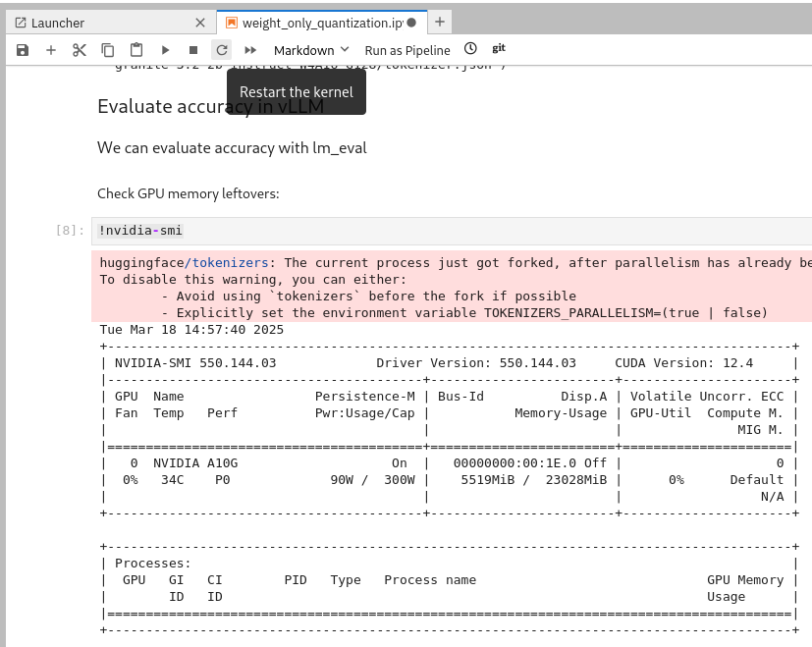
Task: Paste cell from clipboard
Action: point(136,50)
